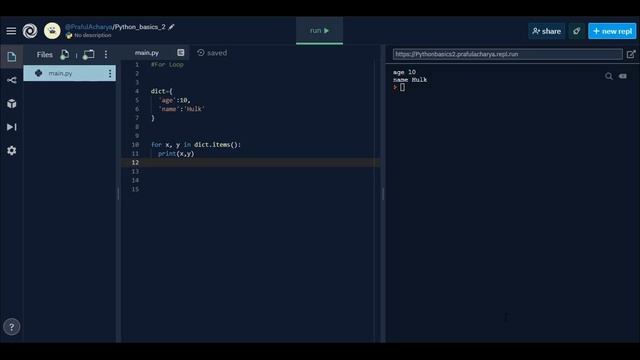Open Files panel in sidebar
Viewport: 640px width, 360px height.
point(11,57)
